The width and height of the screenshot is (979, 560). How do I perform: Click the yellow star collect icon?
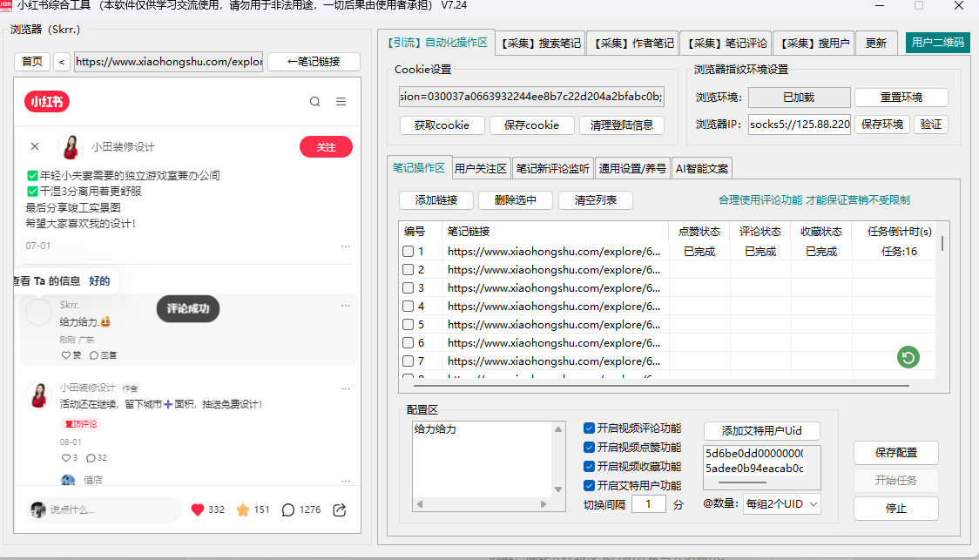pos(243,509)
